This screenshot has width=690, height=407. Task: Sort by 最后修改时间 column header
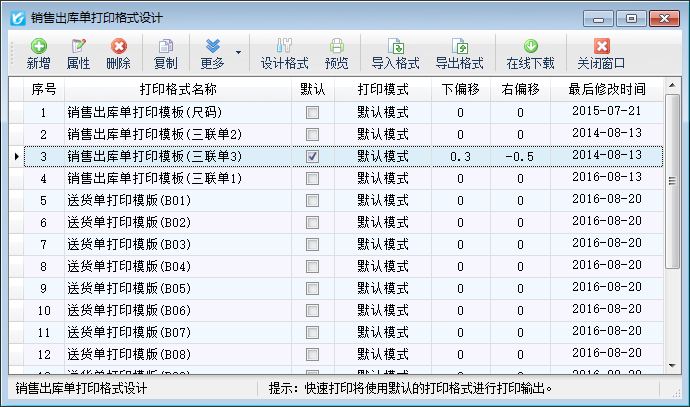607,89
